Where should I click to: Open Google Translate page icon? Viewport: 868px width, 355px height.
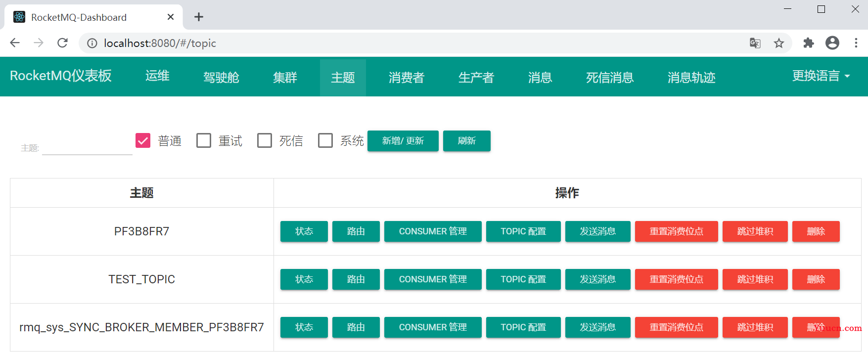(x=755, y=44)
